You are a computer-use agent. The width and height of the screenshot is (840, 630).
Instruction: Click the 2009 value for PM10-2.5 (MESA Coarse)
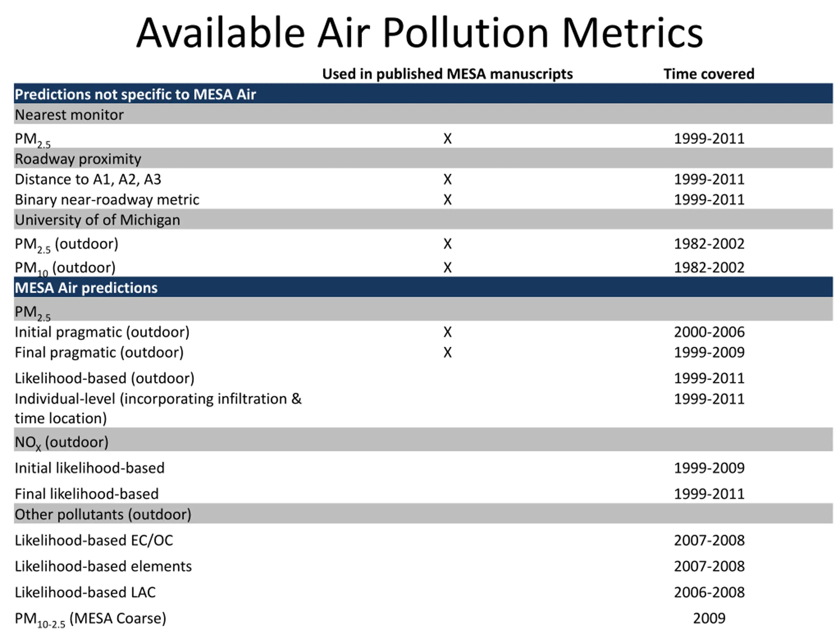click(x=709, y=619)
